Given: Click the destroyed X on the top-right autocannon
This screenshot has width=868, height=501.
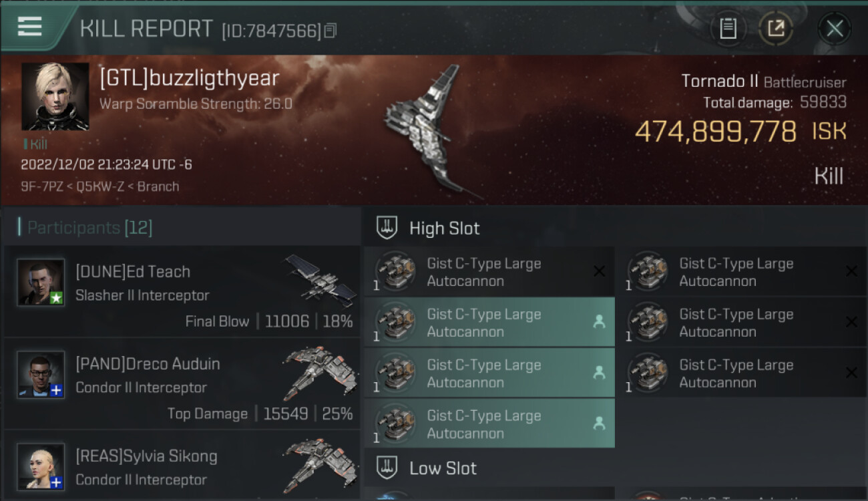Looking at the screenshot, I should click(x=851, y=271).
